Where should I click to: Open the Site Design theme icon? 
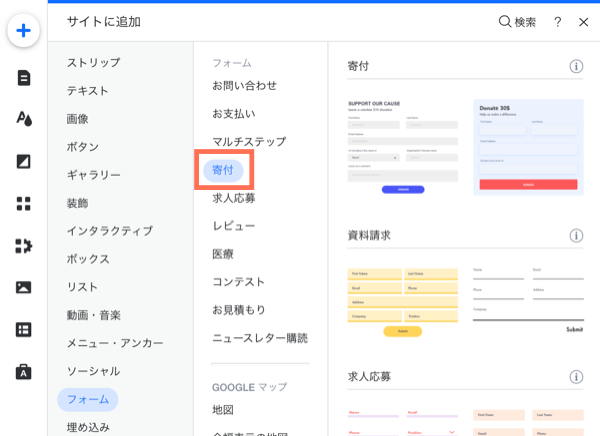[x=24, y=119]
